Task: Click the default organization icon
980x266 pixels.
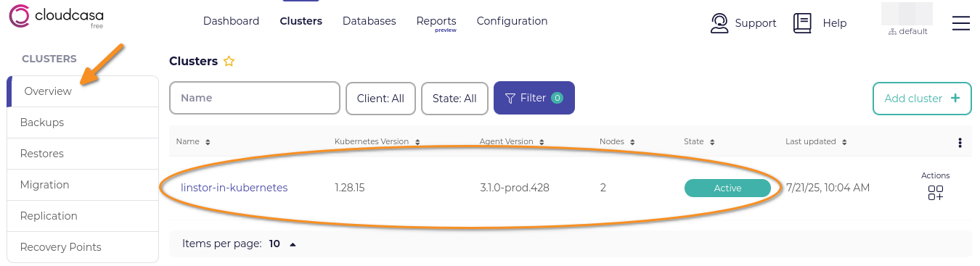Action: (892, 32)
